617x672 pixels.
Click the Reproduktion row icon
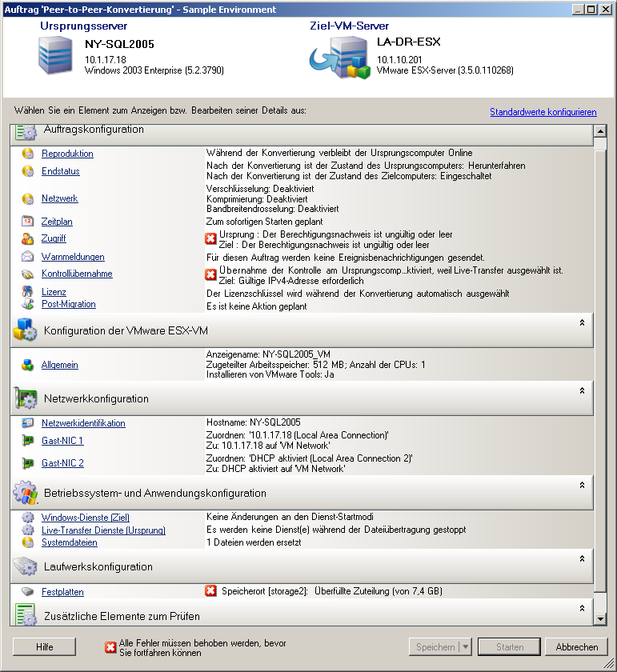pos(28,154)
